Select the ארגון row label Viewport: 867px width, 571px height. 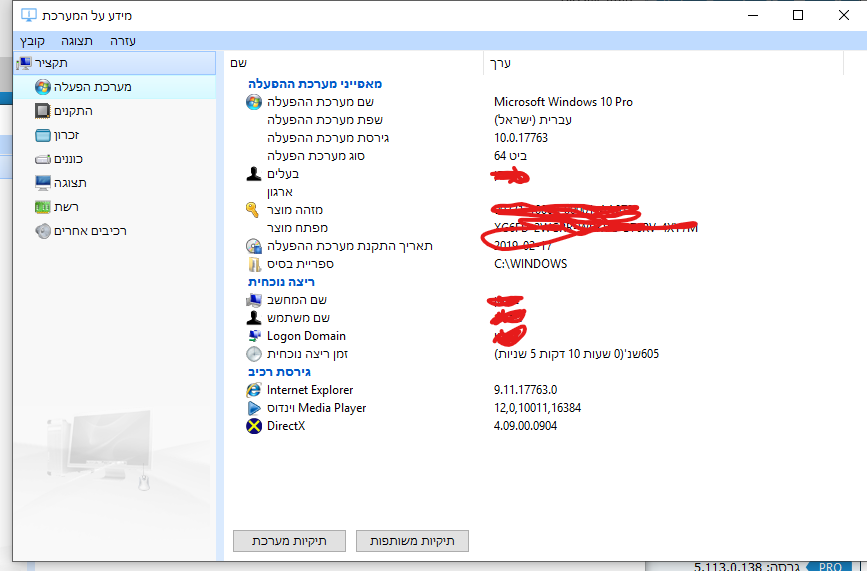coord(280,192)
